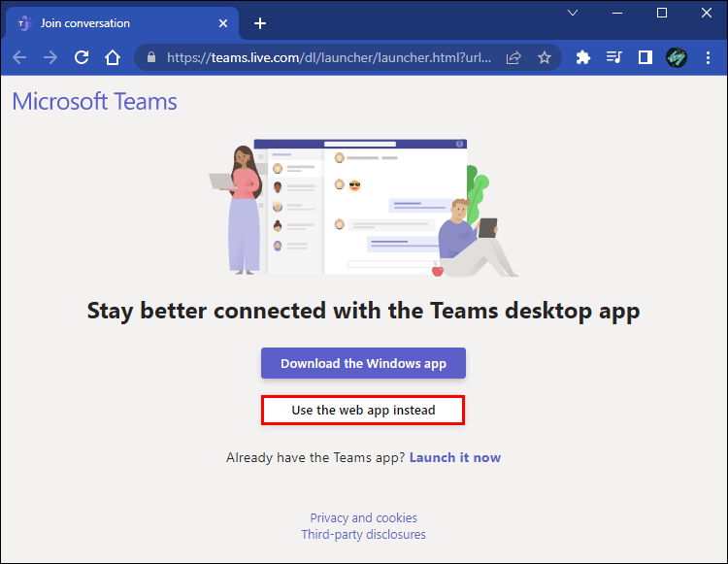Open the media control playlist icon
This screenshot has width=728, height=564.
point(613,57)
